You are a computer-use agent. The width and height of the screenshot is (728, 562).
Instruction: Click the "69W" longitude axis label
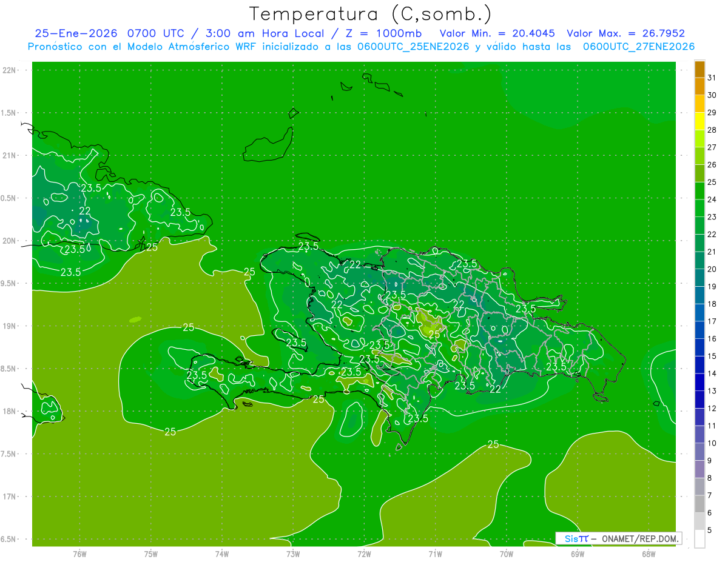point(577,554)
